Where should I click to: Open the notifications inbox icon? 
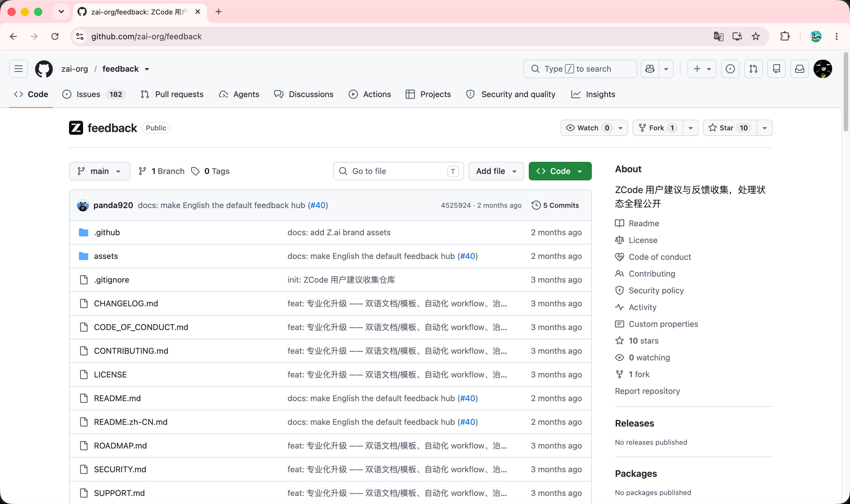pos(799,69)
